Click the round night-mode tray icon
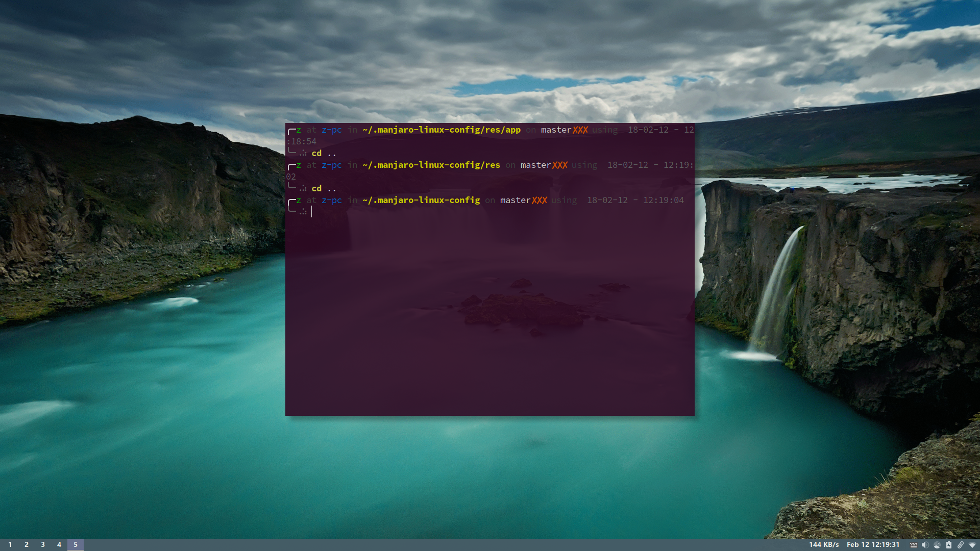This screenshot has width=980, height=551. click(x=937, y=545)
